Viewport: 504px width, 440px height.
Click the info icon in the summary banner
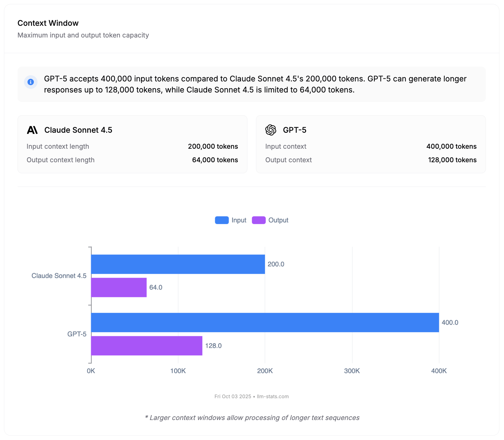pos(30,82)
